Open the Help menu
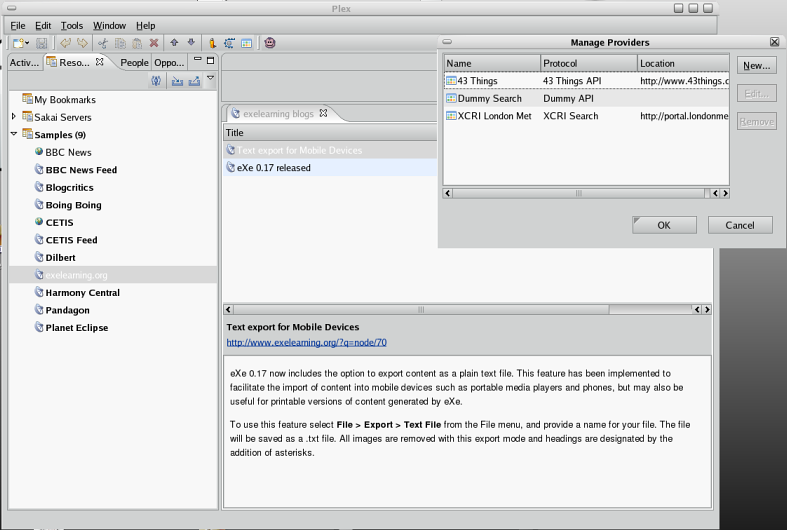 [x=146, y=26]
